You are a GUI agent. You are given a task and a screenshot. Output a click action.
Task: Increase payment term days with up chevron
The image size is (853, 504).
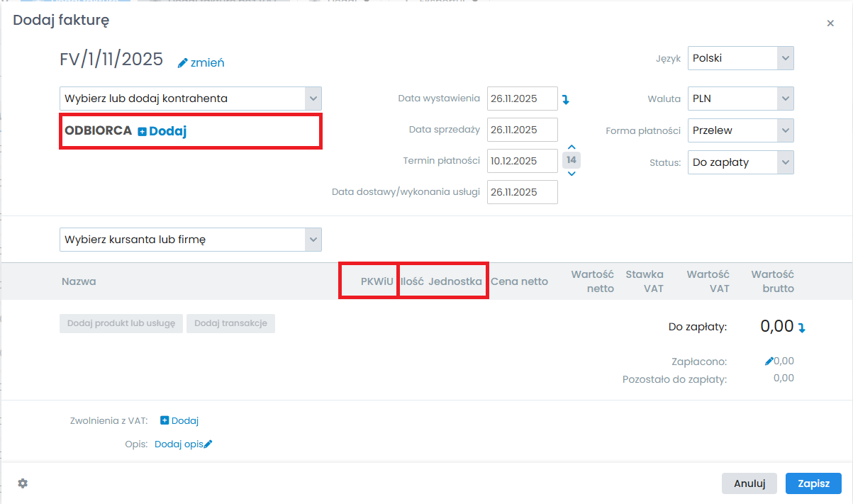coord(572,147)
